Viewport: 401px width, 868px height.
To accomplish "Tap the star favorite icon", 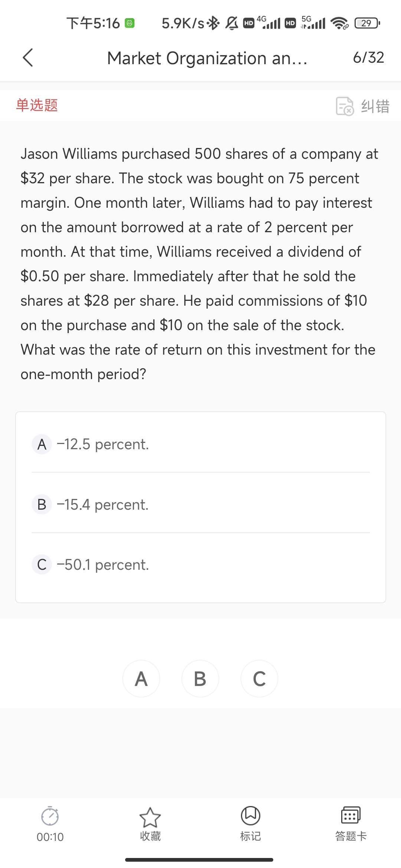I will pos(150,818).
